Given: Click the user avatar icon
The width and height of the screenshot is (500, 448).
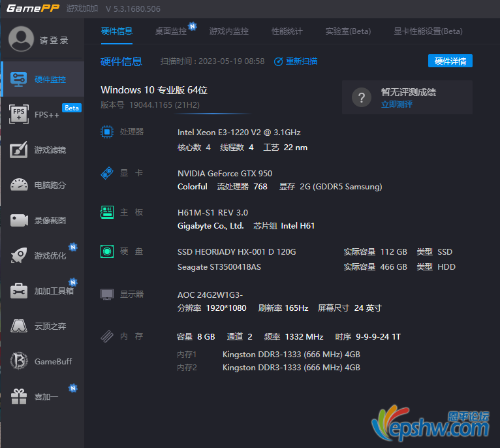Looking at the screenshot, I should [x=21, y=39].
